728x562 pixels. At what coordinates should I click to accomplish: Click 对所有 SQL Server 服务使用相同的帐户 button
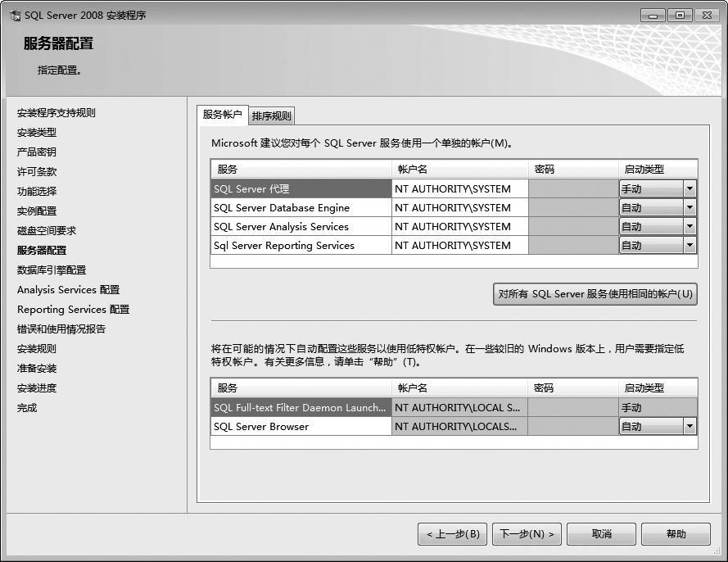pos(595,294)
